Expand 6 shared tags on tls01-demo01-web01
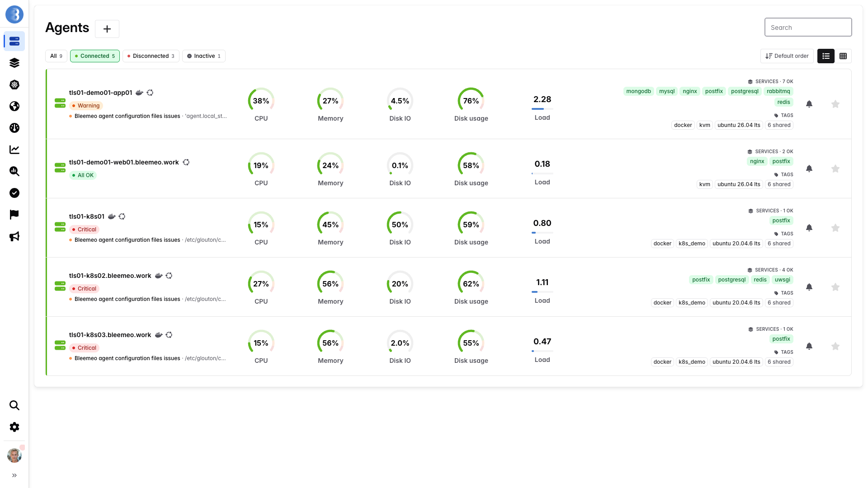The image size is (868, 488). pos(779,184)
